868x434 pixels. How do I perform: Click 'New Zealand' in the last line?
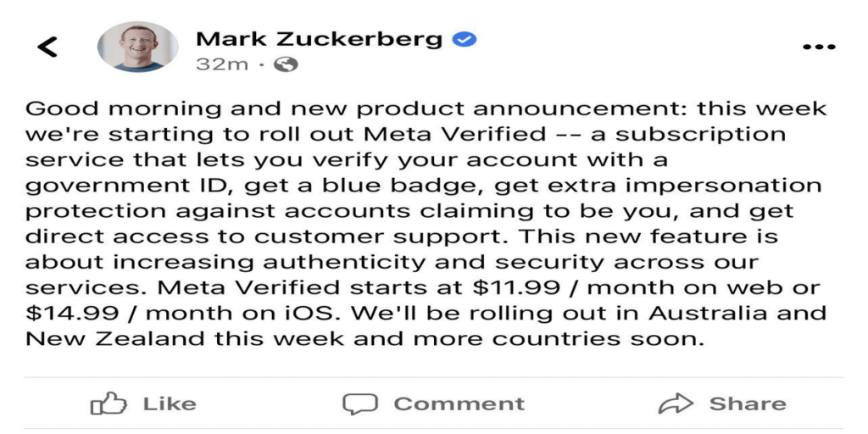click(x=109, y=339)
